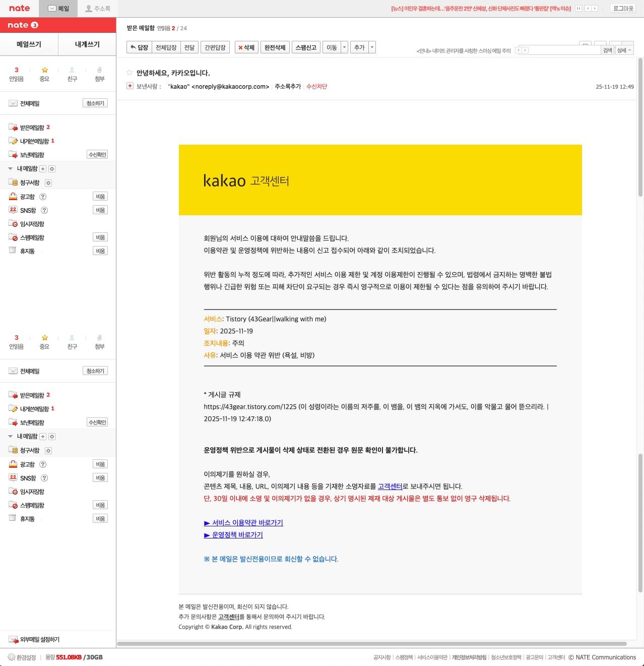Report message with 스팸신고 button

(x=305, y=47)
